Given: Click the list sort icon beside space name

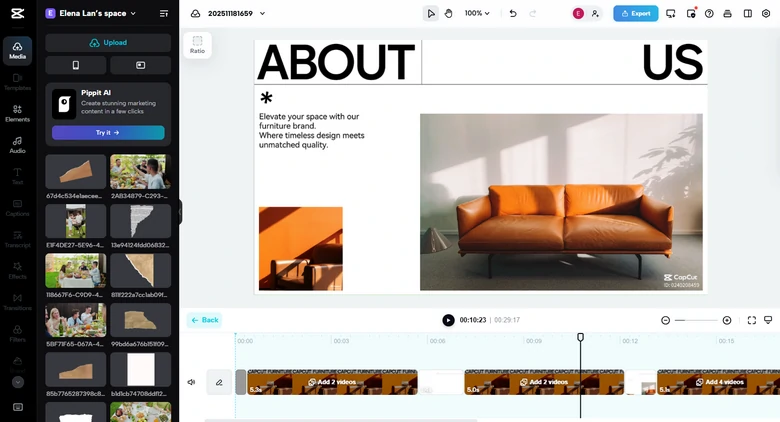Looking at the screenshot, I should [x=164, y=13].
